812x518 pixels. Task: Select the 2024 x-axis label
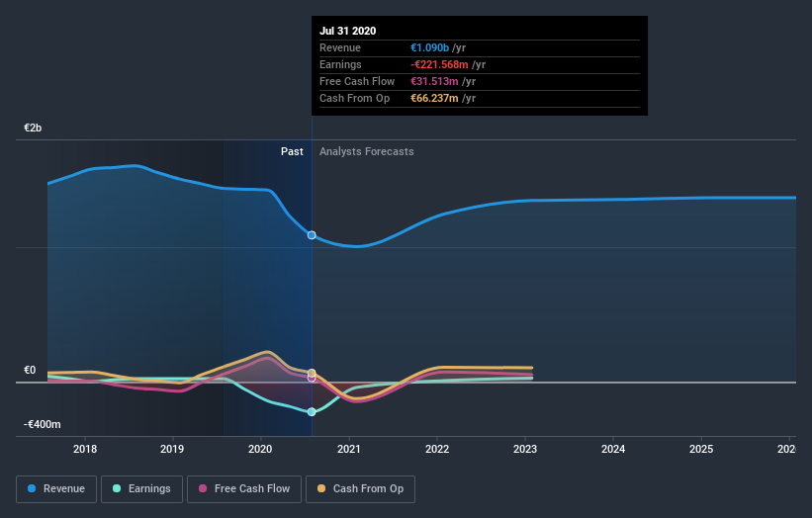point(613,449)
